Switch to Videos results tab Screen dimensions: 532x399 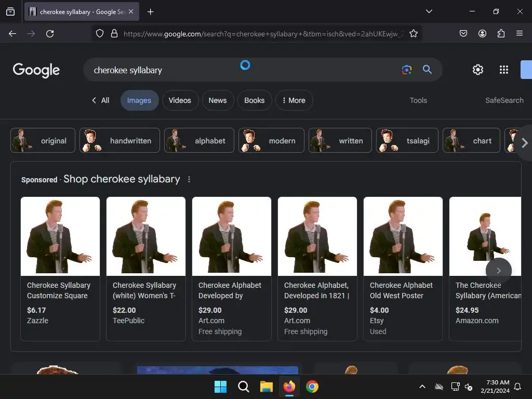point(180,100)
